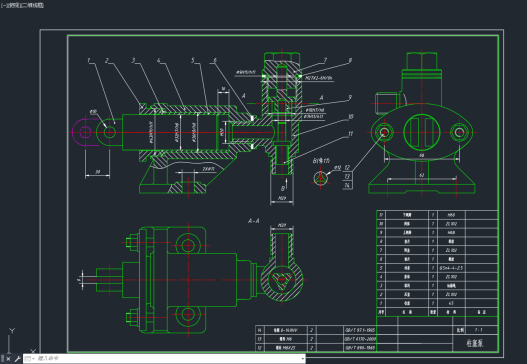Select balloon number 10 leader text
527x364 pixels.
point(351,117)
